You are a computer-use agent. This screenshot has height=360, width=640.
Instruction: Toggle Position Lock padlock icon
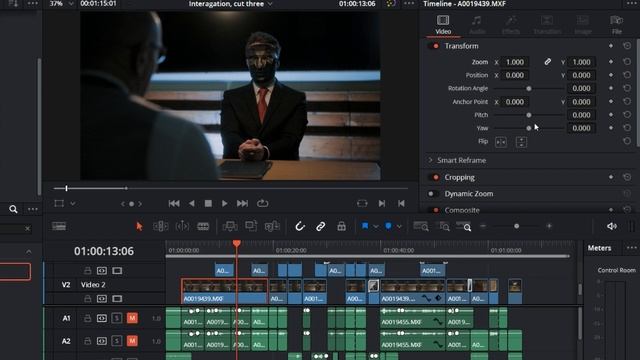tap(341, 226)
